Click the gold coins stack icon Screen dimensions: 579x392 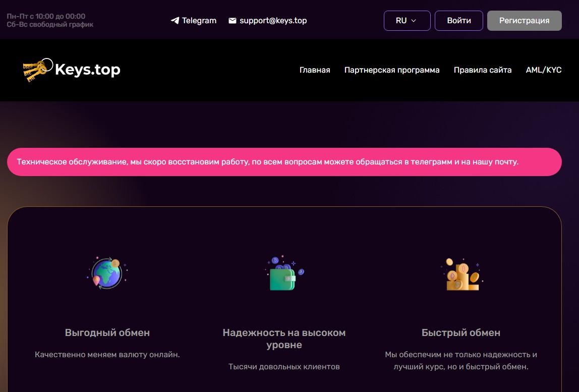[461, 274]
